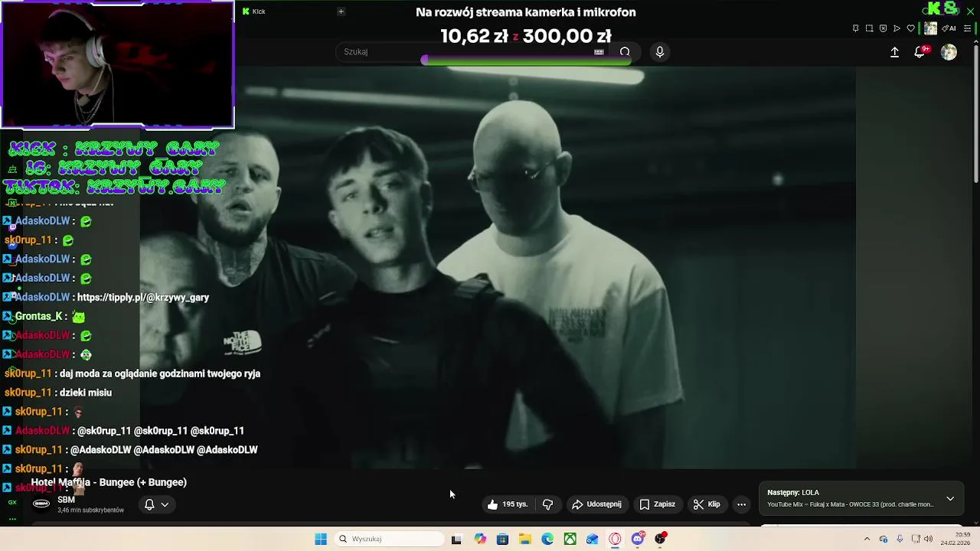Open a new browser tab with plus
Screen dimensions: 980x551
point(341,11)
